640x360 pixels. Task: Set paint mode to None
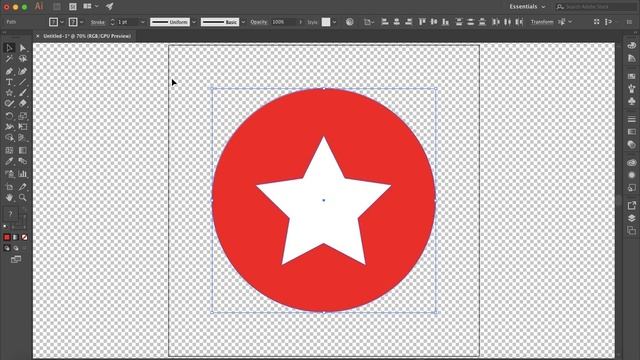24,237
